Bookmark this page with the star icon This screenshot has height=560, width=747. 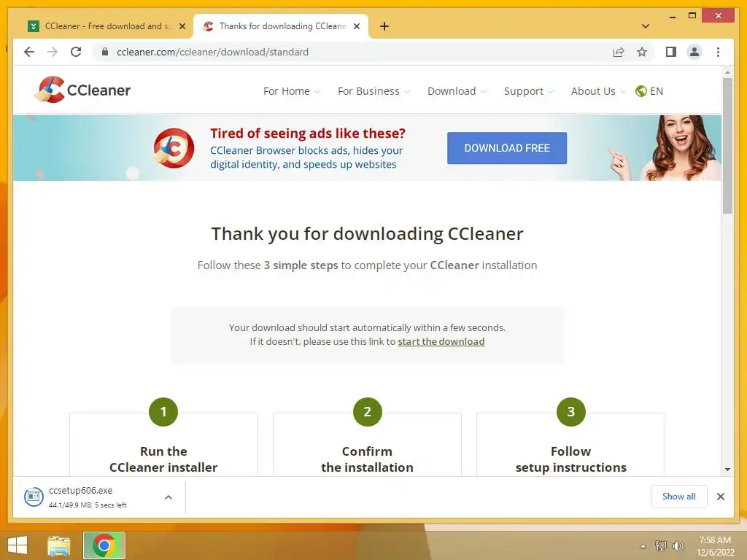[x=642, y=52]
